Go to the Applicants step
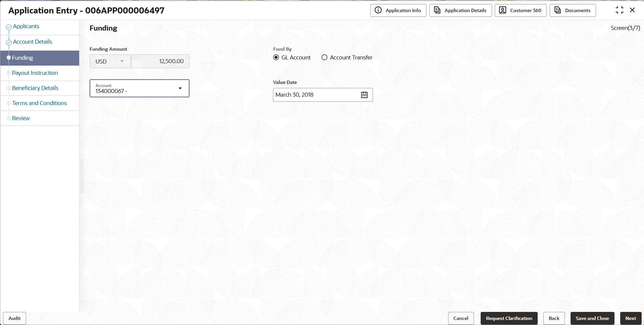The width and height of the screenshot is (644, 325). 26,26
